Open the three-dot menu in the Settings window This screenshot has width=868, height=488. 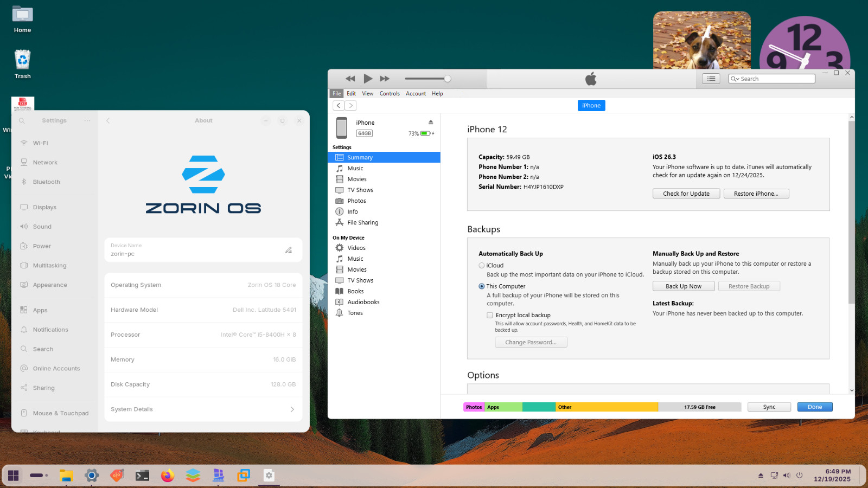coord(87,120)
